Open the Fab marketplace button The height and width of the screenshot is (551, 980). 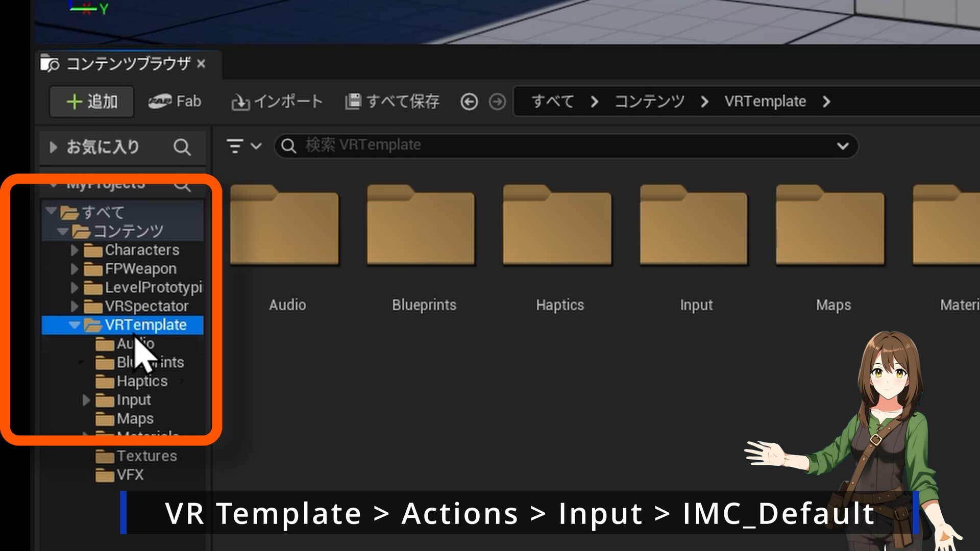coord(175,102)
